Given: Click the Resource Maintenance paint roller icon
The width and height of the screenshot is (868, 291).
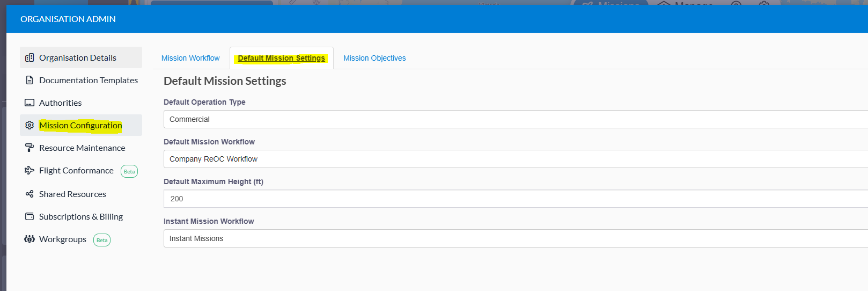Looking at the screenshot, I should coord(30,148).
